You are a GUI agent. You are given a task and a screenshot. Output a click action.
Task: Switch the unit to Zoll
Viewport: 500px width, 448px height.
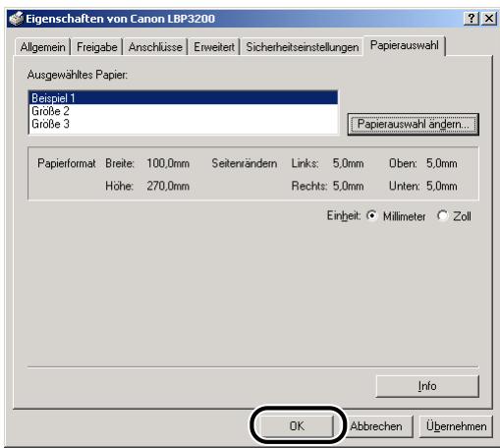442,216
